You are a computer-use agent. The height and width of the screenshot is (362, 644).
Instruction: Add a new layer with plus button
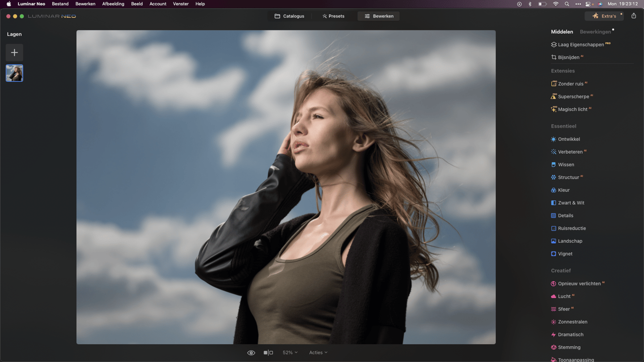[x=14, y=53]
